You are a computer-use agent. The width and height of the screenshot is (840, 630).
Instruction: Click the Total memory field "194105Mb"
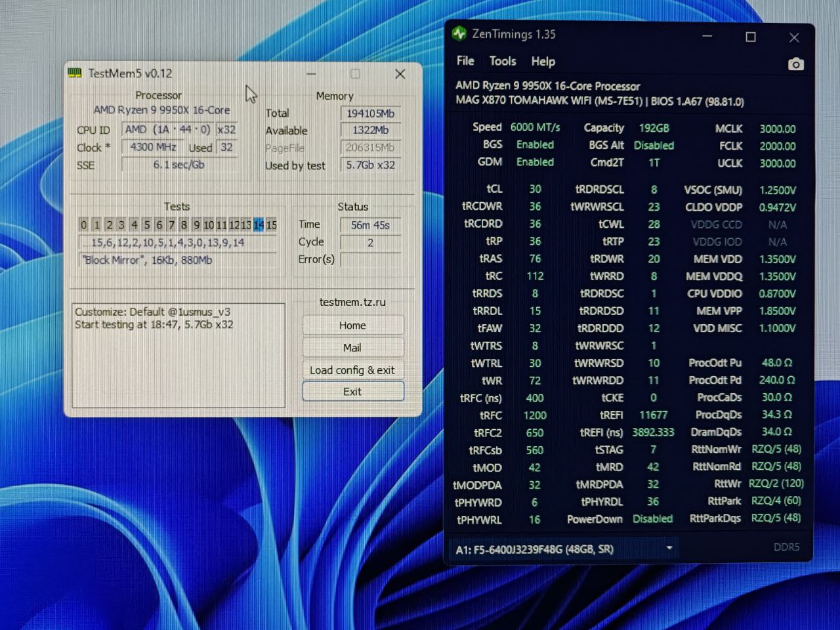(x=371, y=114)
